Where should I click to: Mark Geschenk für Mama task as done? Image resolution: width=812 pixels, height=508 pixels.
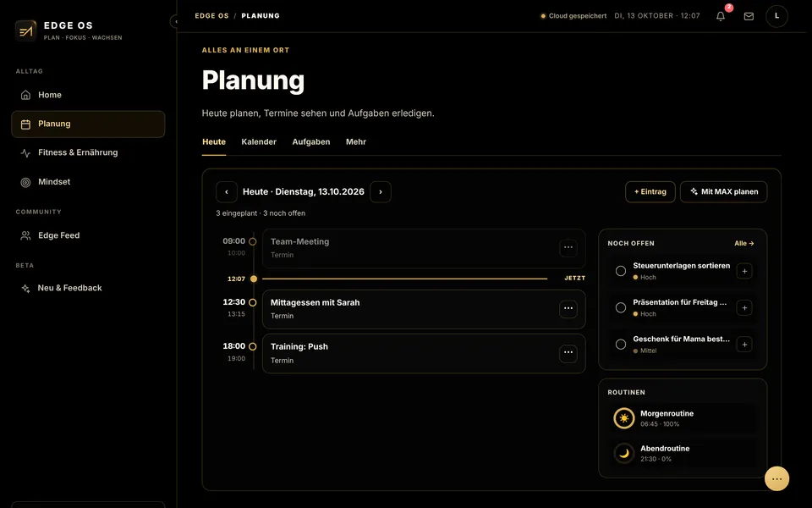[620, 345]
